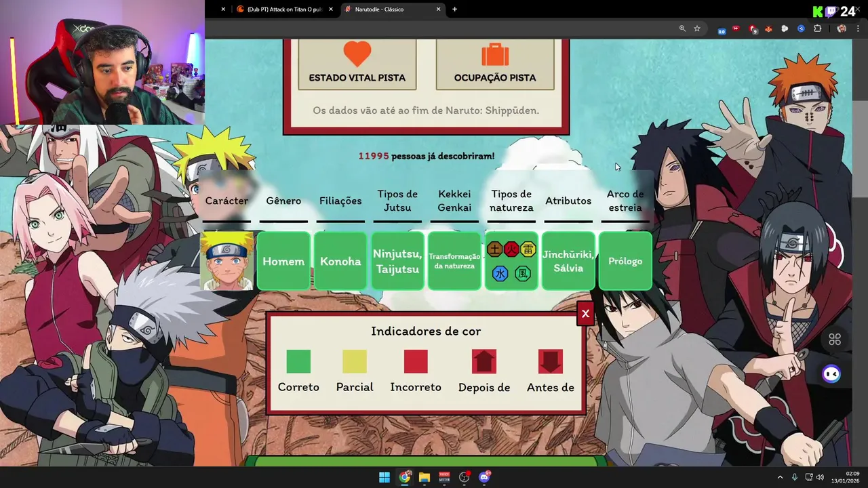Close the Attack on Titan tab
Screen dimensions: 868x488
pyautogui.click(x=331, y=9)
